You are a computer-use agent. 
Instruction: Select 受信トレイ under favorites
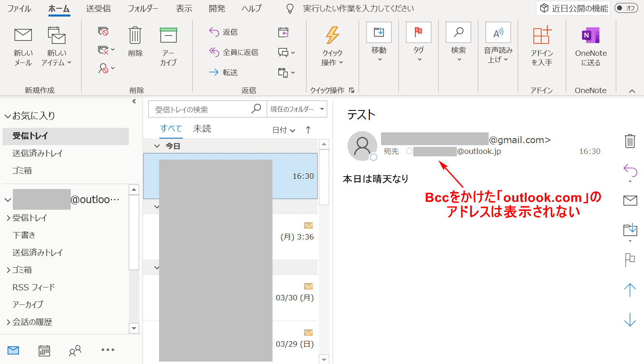(65, 136)
